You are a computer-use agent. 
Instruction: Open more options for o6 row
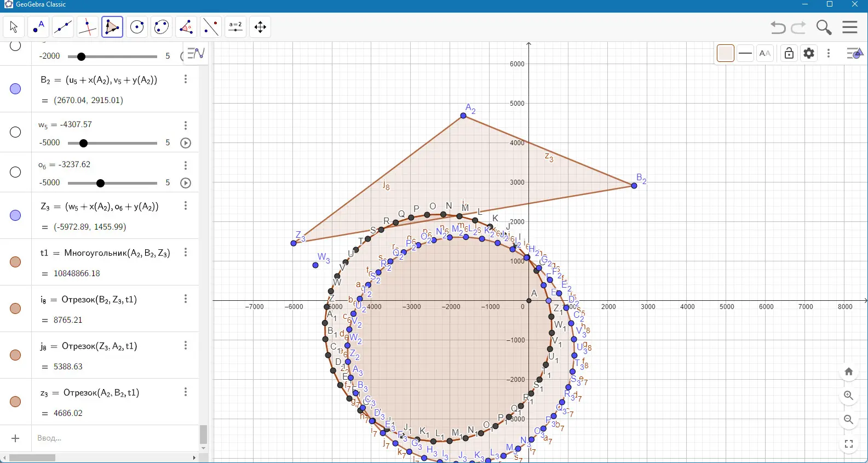[186, 165]
